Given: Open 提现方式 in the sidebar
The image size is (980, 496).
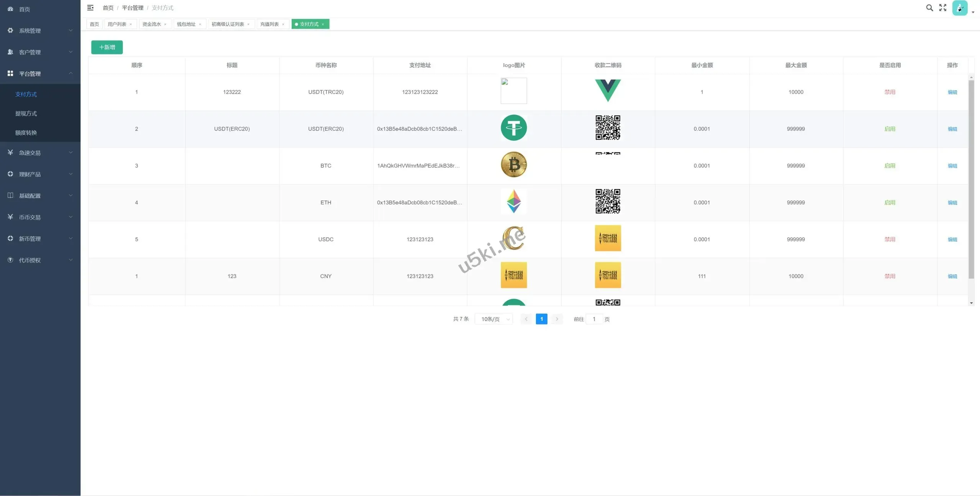Looking at the screenshot, I should 26,114.
